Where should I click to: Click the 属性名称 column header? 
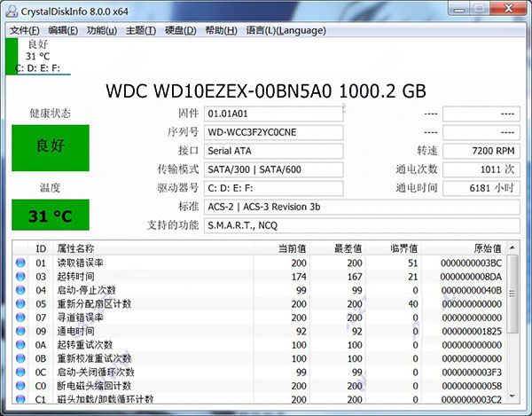click(x=153, y=248)
